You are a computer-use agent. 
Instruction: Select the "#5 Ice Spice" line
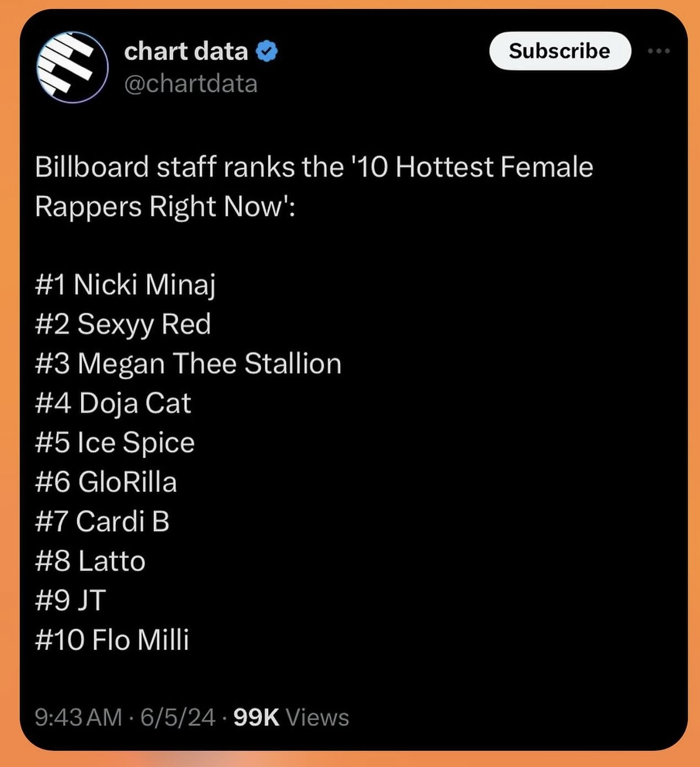(x=115, y=443)
